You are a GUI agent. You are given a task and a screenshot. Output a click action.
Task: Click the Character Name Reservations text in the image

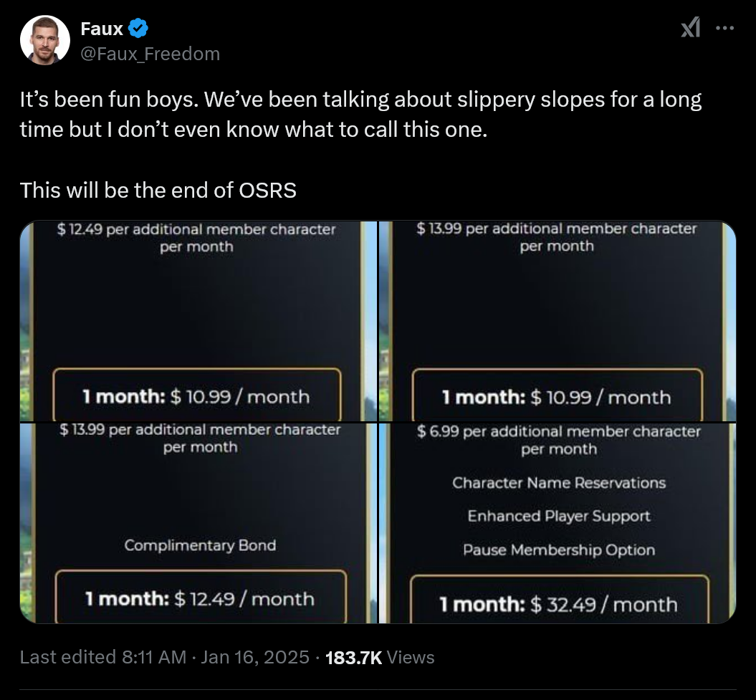tap(559, 482)
